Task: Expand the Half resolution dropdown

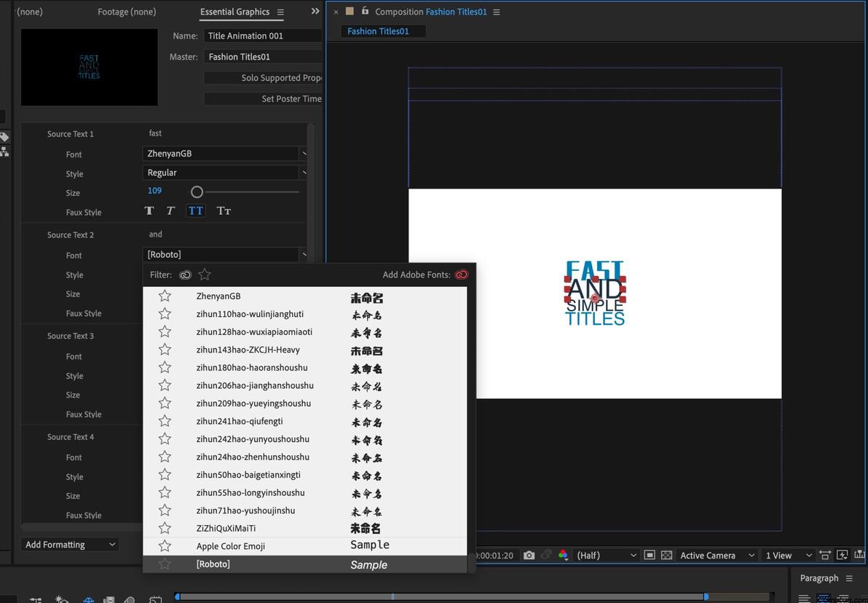Action: (606, 555)
